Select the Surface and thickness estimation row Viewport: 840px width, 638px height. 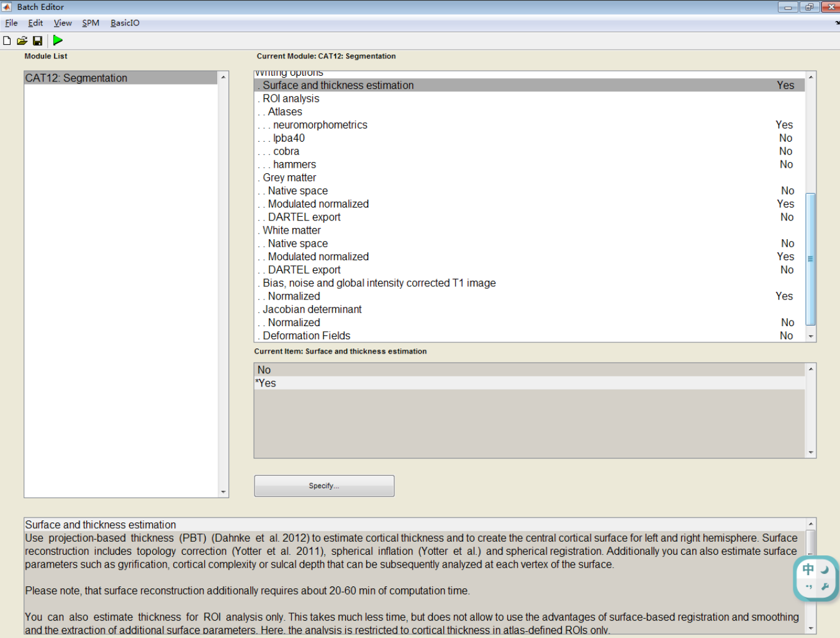(530, 85)
